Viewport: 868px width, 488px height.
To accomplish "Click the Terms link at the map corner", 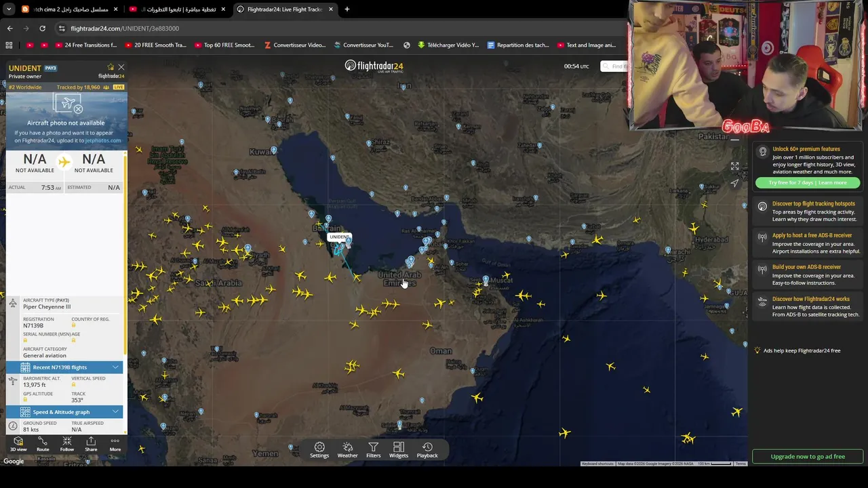I will 741,464.
